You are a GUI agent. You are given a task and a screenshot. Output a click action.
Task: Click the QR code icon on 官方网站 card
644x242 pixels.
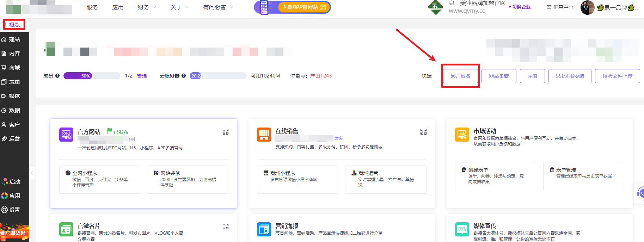click(x=226, y=132)
